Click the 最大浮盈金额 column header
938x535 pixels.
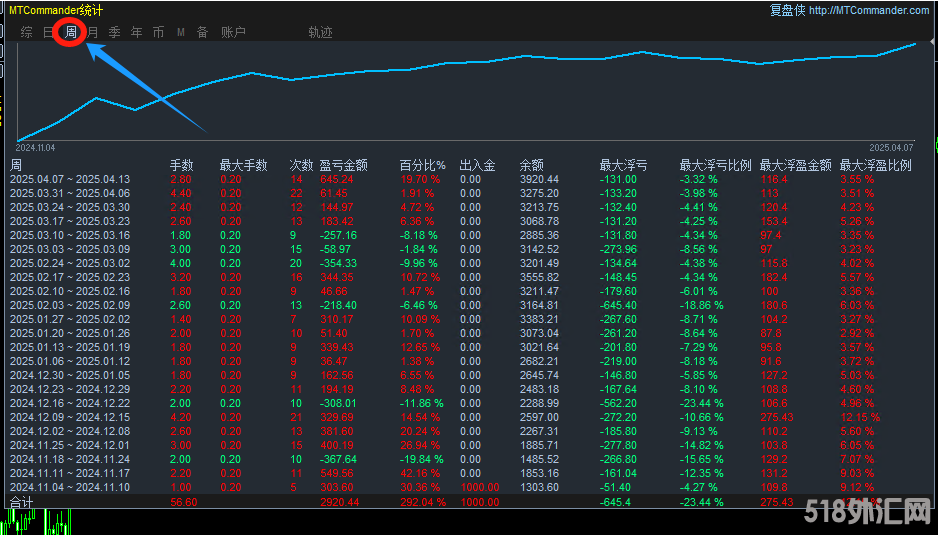(x=796, y=165)
